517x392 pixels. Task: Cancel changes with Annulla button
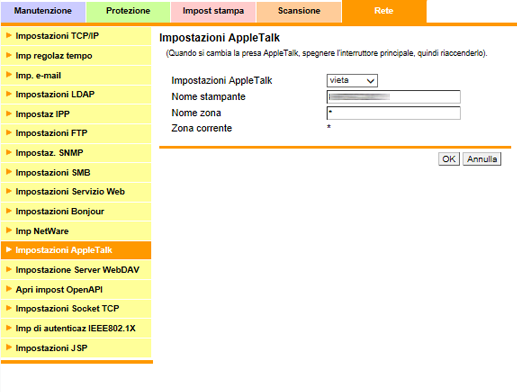click(x=482, y=159)
